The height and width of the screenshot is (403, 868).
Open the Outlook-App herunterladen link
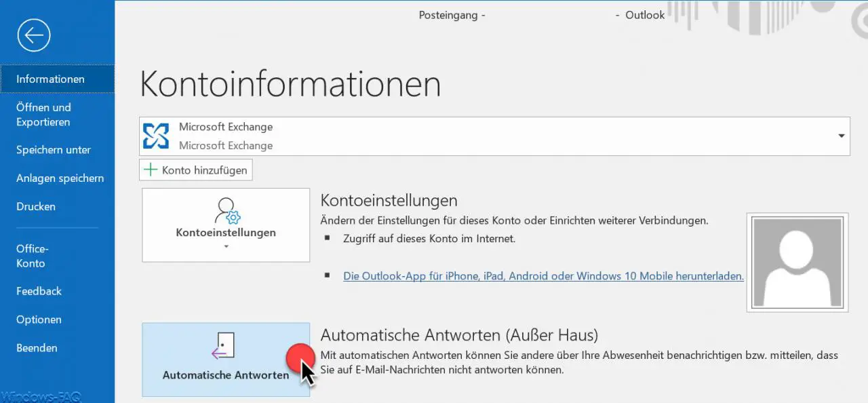tap(544, 276)
